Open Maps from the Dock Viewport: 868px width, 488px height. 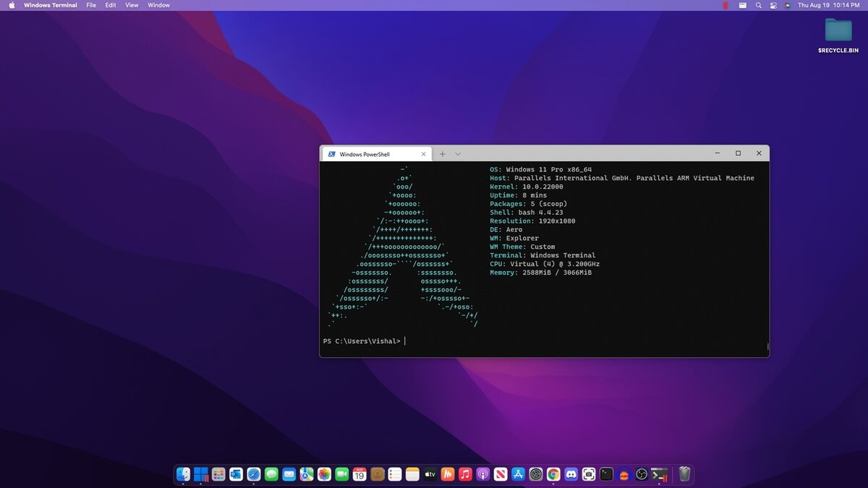[307, 474]
